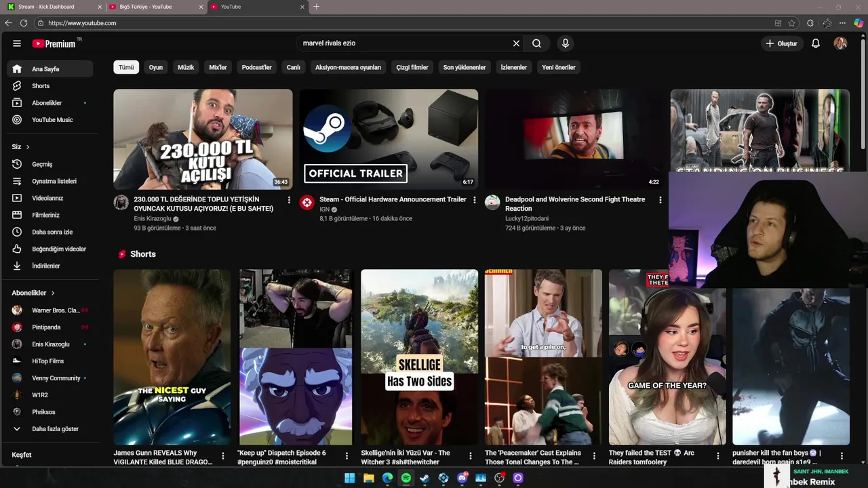Open more options for Steam Hardware trailer

click(475, 200)
